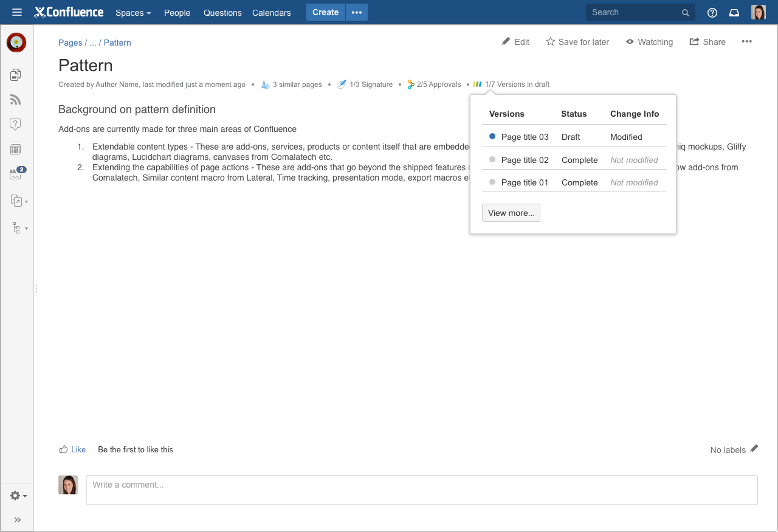
Task: Click the View more... button
Action: pyautogui.click(x=511, y=213)
